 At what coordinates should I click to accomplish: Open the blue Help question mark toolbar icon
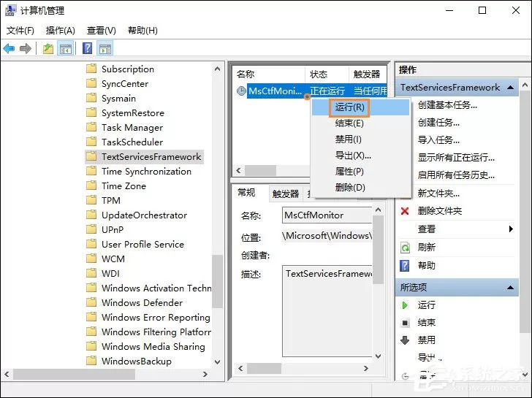(87, 48)
